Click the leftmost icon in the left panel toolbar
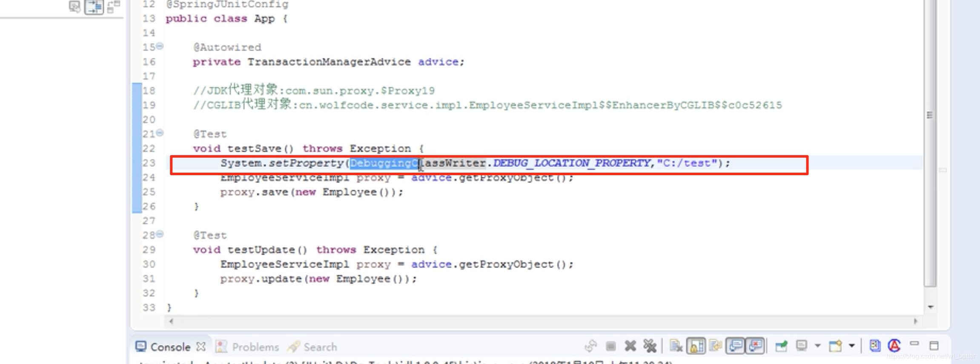 pyautogui.click(x=75, y=6)
